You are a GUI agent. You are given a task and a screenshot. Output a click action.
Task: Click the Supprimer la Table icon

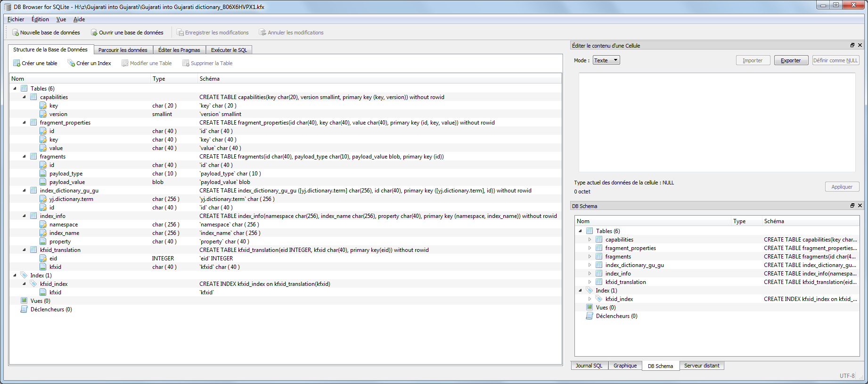(186, 63)
